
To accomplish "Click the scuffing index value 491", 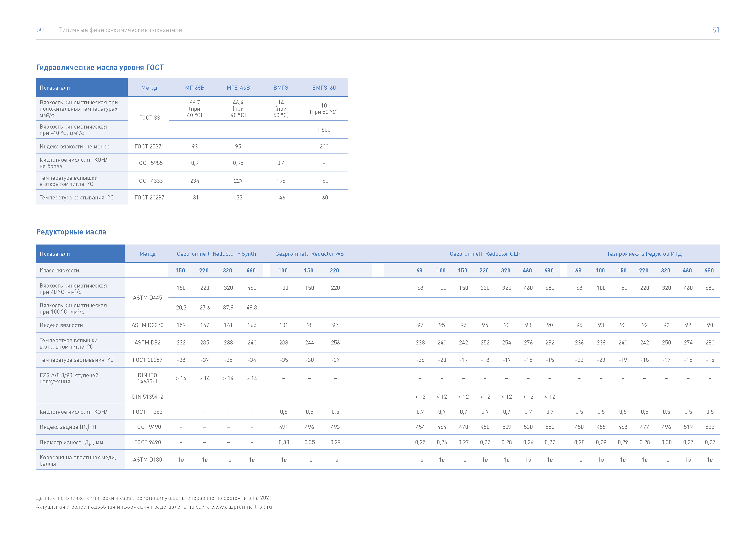I will 283,427.
